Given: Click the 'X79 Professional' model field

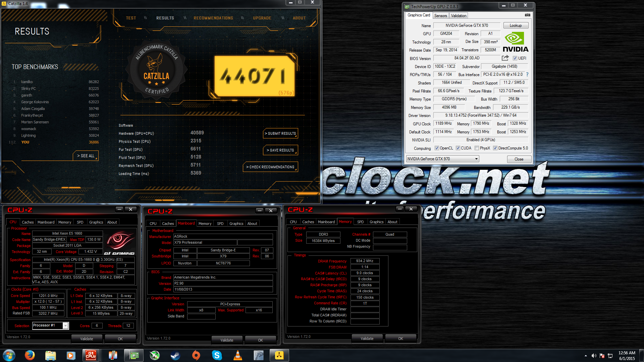Looking at the screenshot, I should pos(205,242).
